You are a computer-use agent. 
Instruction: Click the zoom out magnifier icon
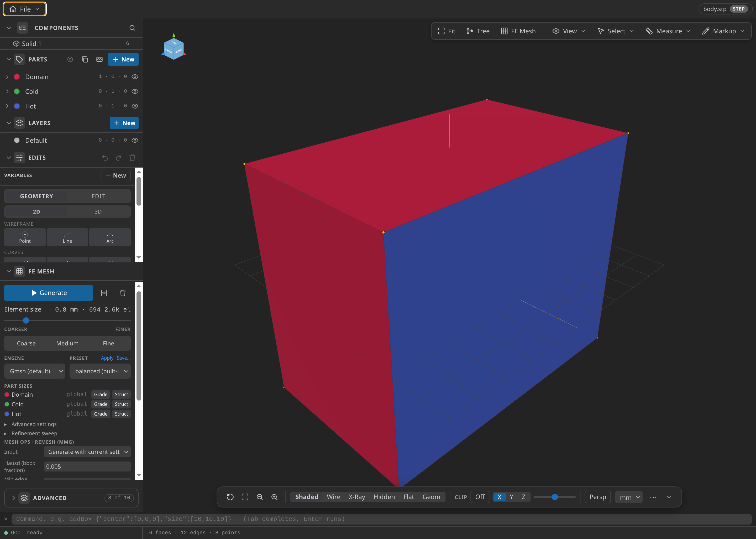(260, 497)
